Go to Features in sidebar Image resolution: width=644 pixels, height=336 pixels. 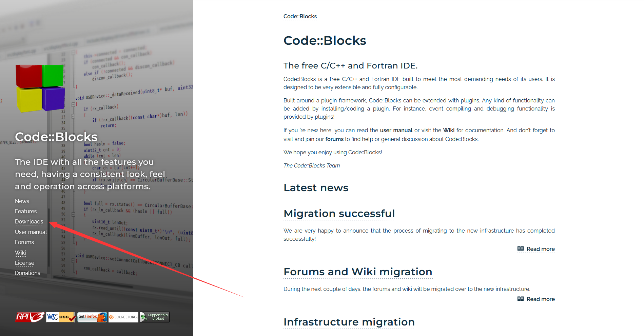(x=26, y=211)
